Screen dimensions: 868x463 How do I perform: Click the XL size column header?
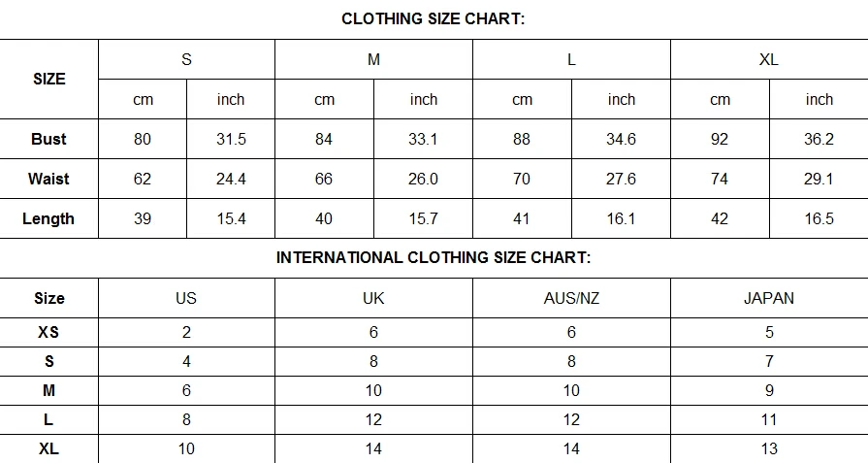point(768,59)
